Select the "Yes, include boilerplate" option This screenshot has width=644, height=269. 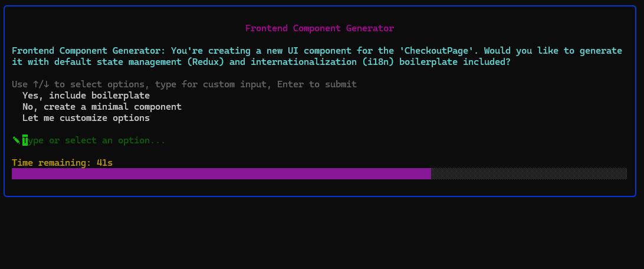tap(86, 96)
